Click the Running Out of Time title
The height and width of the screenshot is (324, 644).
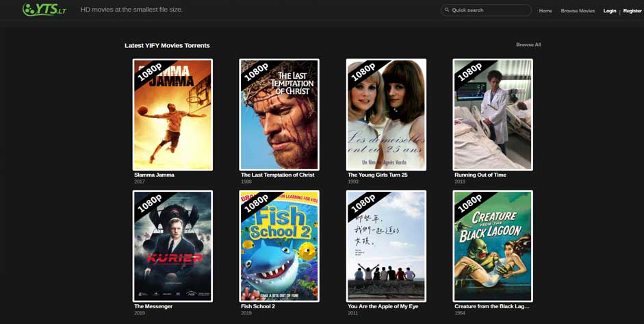pos(480,175)
